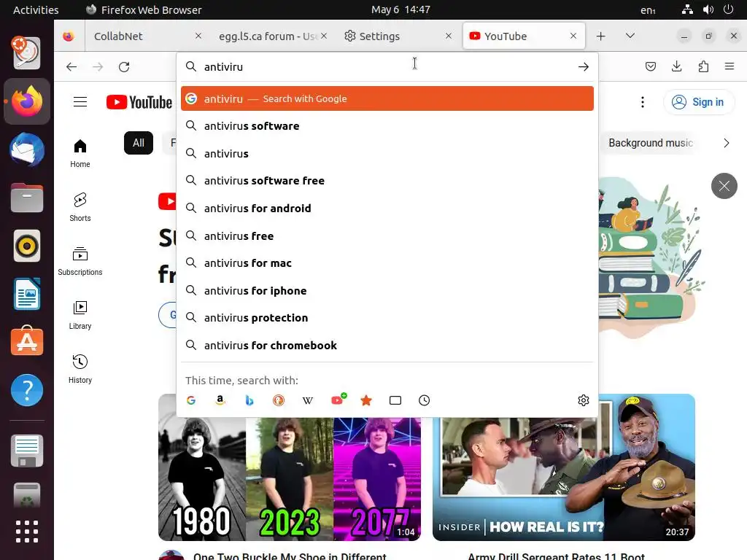Open Firefox downloads panel
The height and width of the screenshot is (560, 747).
click(676, 66)
